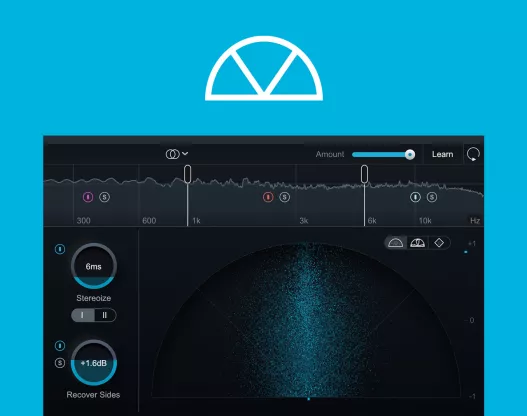Toggle the Recover Sides power button

tap(60, 345)
